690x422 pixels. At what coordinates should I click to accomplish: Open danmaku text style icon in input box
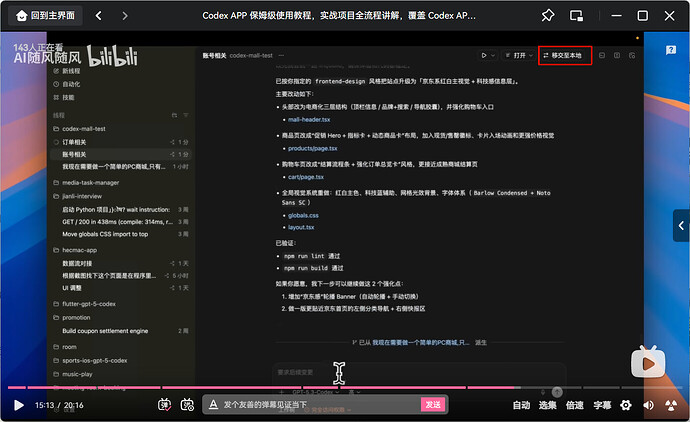pyautogui.click(x=213, y=404)
